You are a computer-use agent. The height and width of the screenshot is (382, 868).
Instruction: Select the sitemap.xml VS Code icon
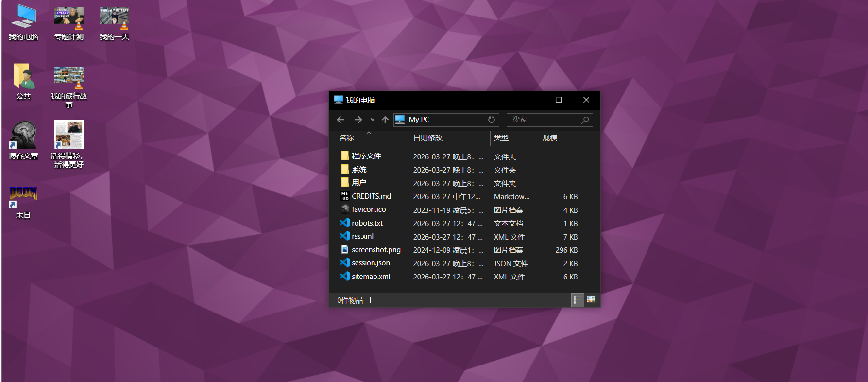coord(345,276)
